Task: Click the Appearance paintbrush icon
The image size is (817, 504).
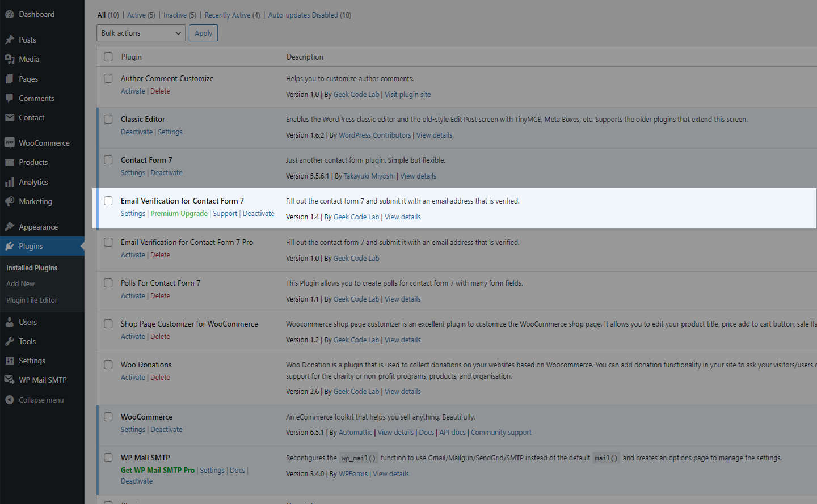Action: coord(10,227)
